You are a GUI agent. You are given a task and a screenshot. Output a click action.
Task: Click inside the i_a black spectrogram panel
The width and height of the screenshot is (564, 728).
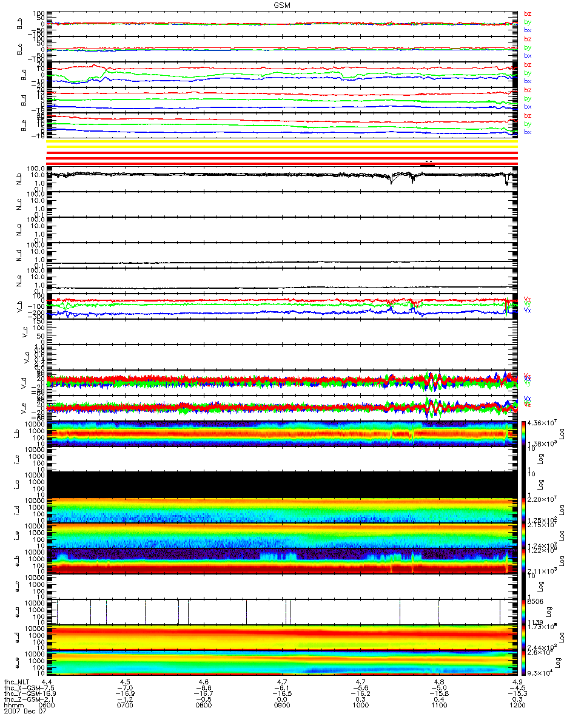click(x=281, y=485)
